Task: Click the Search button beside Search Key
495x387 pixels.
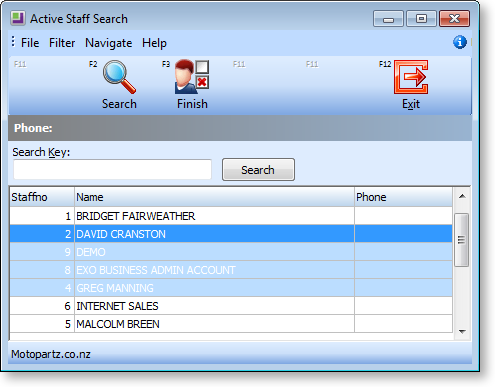Action: click(x=258, y=170)
